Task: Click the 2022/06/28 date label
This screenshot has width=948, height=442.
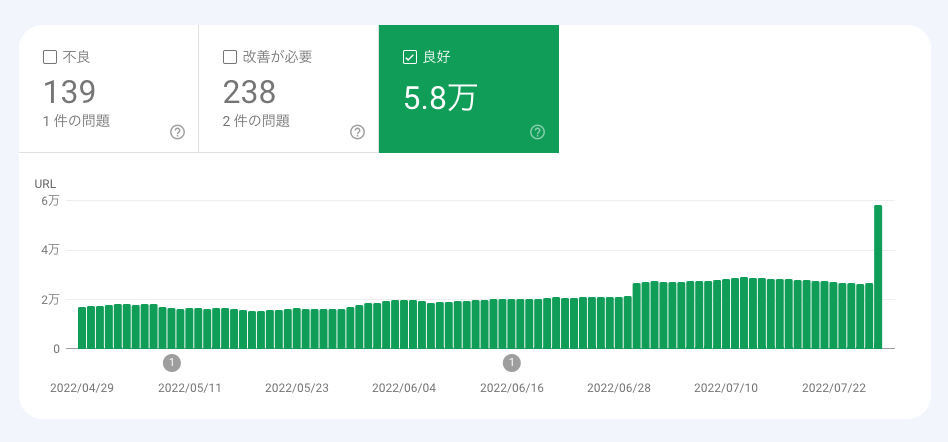Action: pyautogui.click(x=619, y=388)
